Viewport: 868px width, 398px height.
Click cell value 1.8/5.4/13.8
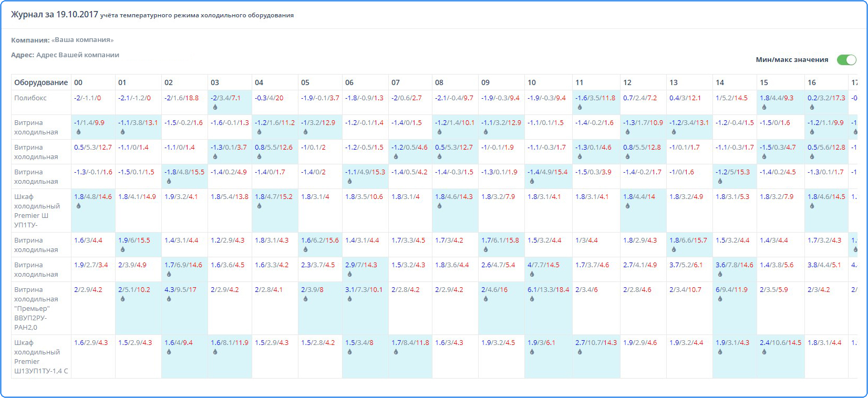pyautogui.click(x=230, y=197)
